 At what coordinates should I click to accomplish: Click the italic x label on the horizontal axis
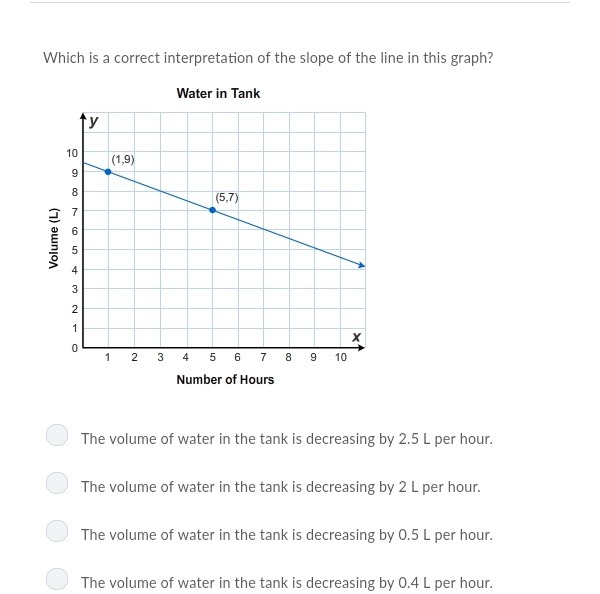355,337
